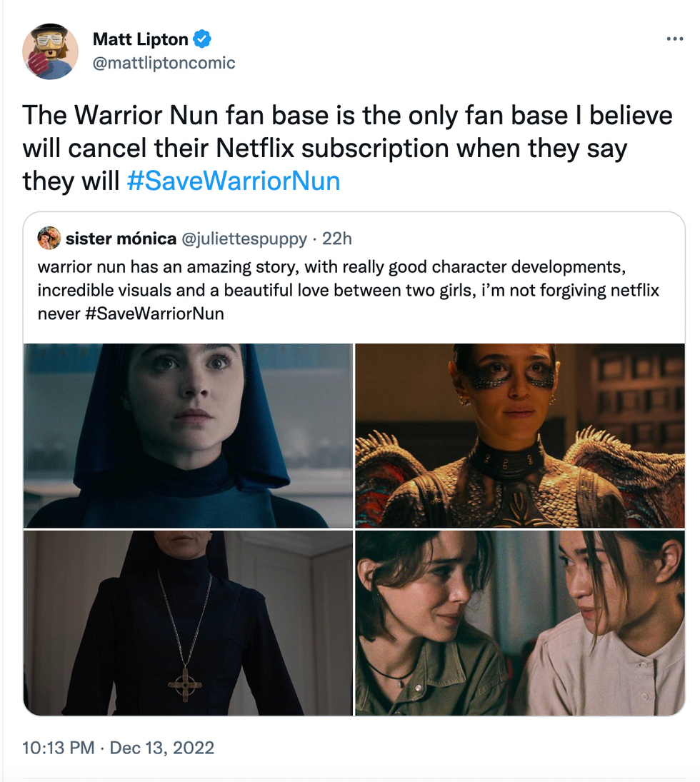Click the sister mónica display name
This screenshot has height=782, width=700.
121,239
